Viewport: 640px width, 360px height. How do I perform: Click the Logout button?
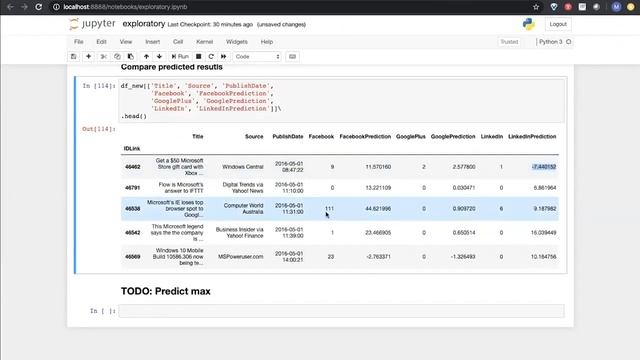coord(558,24)
